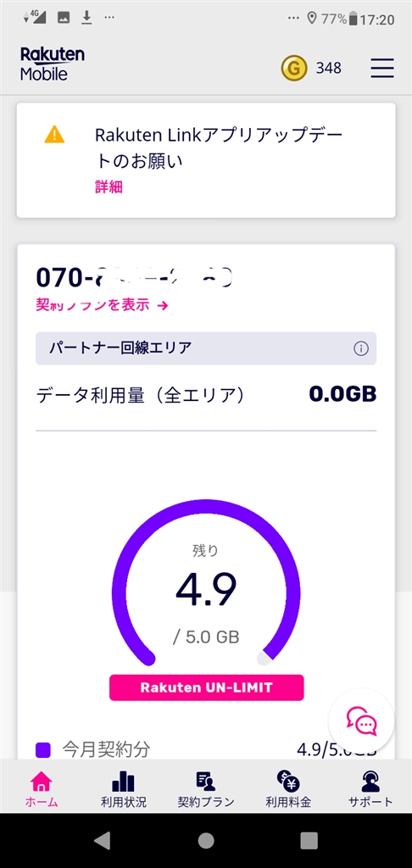Tap the Android back navigation button
The height and width of the screenshot is (868, 412).
(102, 840)
